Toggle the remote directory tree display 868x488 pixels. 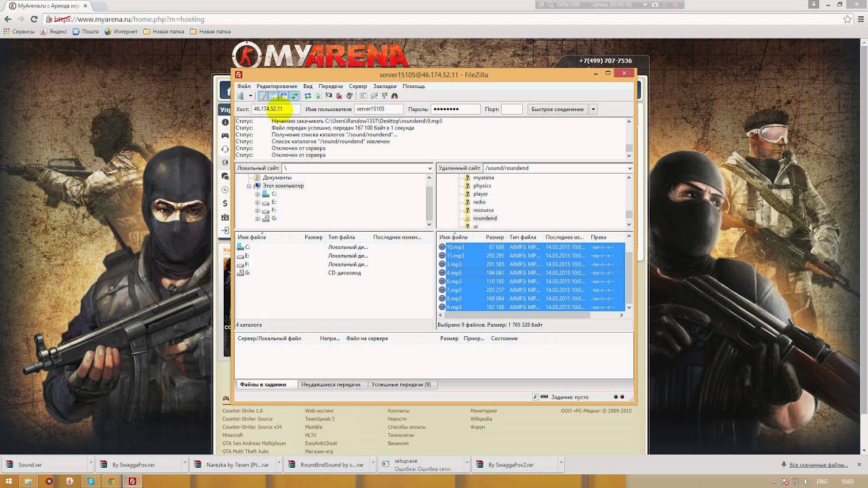[x=283, y=96]
